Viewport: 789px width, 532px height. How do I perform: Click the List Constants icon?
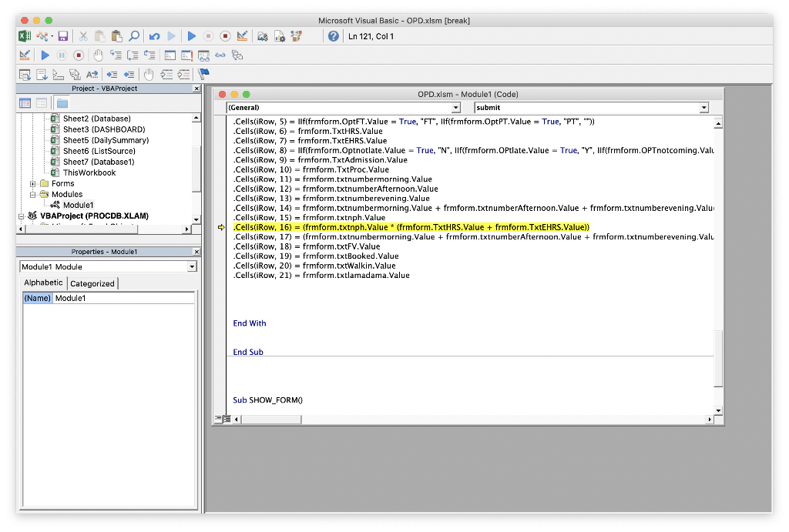tap(42, 75)
